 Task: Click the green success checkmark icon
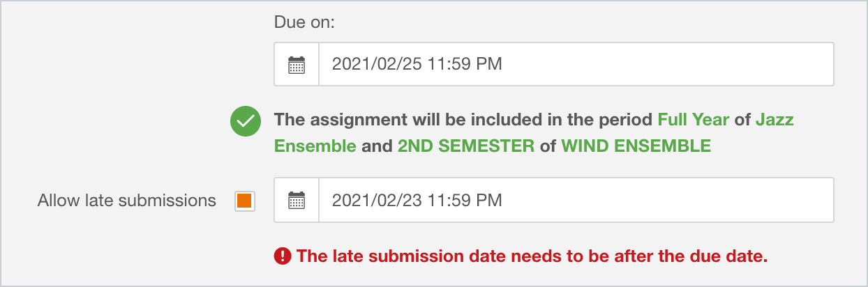click(246, 121)
